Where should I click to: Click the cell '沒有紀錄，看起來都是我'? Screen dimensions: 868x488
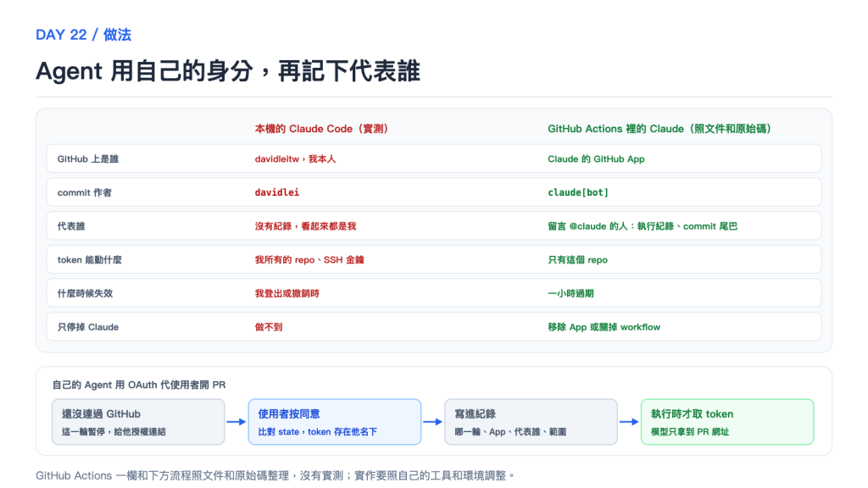point(305,226)
